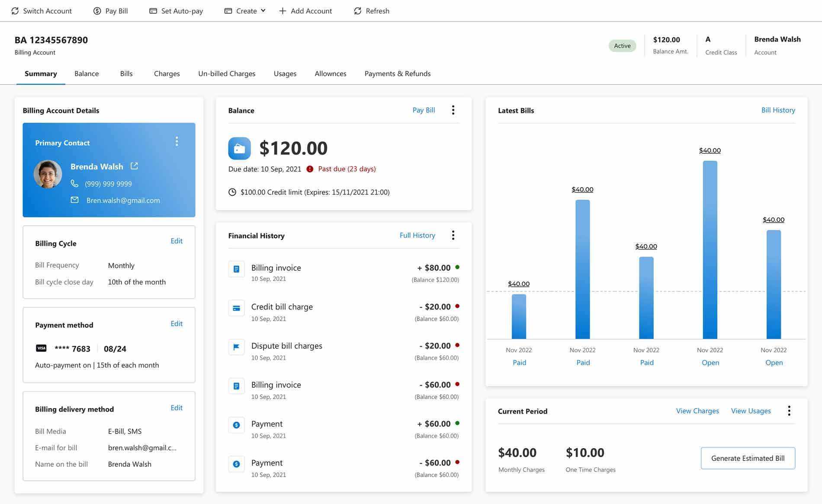Open Primary Contact three-dot menu

177,142
